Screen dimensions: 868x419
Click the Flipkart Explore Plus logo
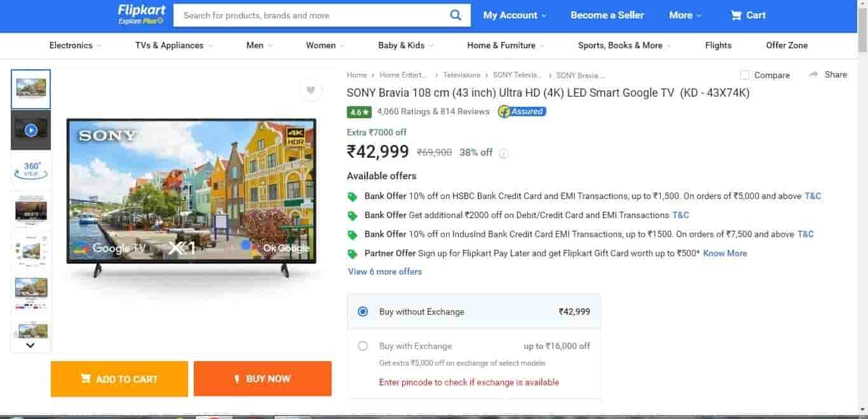(140, 14)
